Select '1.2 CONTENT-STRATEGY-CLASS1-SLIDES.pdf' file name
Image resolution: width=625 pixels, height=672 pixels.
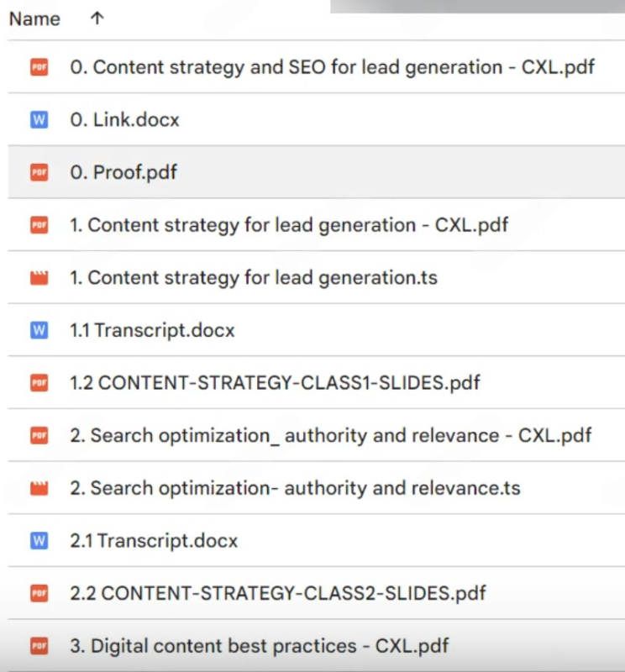pyautogui.click(x=275, y=382)
